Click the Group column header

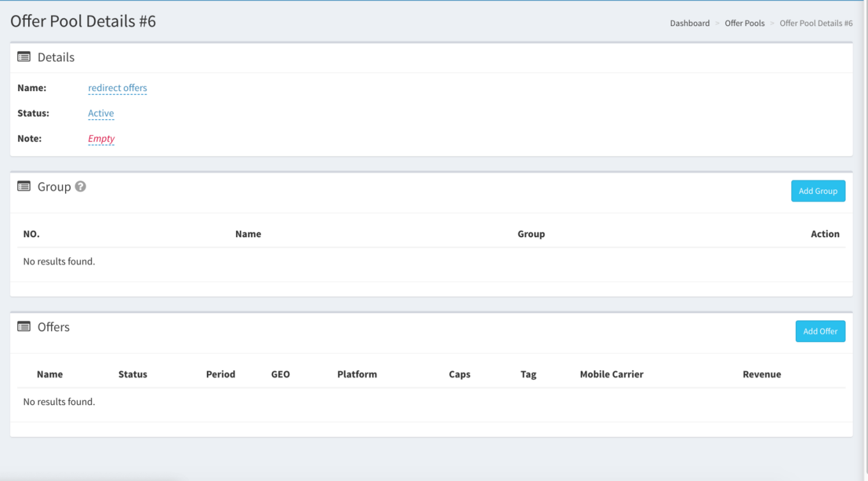(531, 234)
